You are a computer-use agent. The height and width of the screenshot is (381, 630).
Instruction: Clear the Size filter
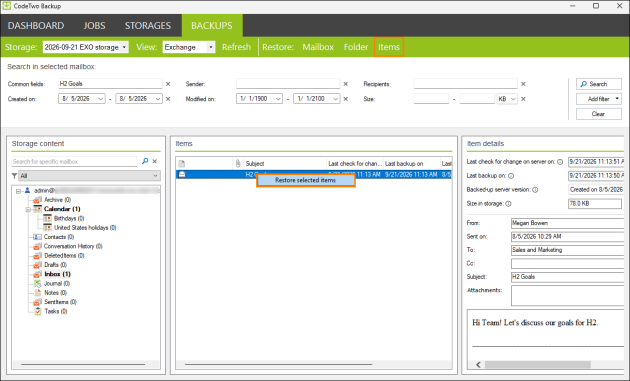click(523, 99)
